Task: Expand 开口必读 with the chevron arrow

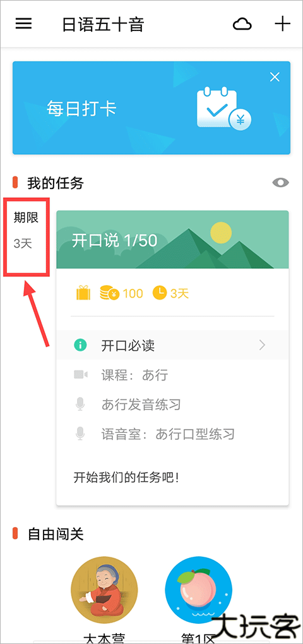Action: point(263,346)
